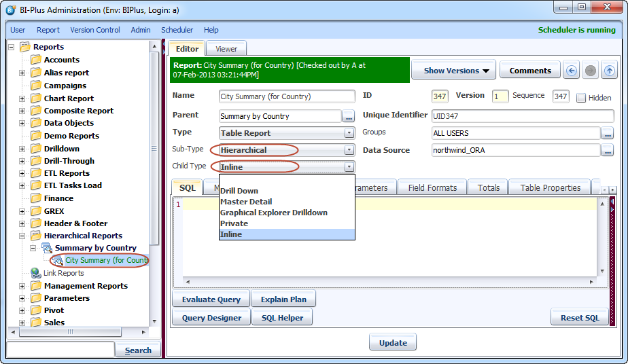
Task: Toggle the Hidden checkbox
Action: click(x=581, y=98)
